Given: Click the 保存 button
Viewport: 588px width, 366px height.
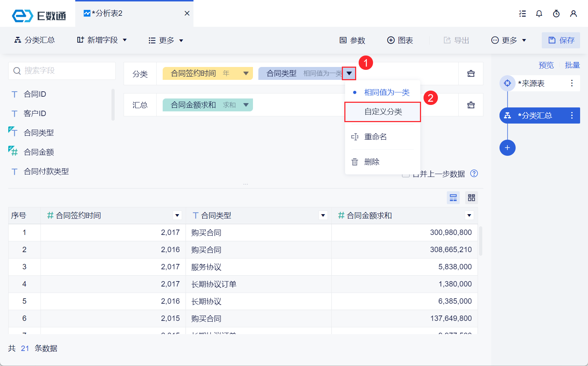Looking at the screenshot, I should [561, 40].
